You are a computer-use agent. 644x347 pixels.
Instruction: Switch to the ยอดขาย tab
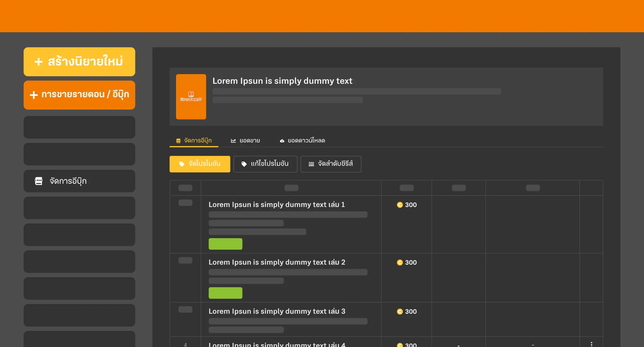coord(245,140)
